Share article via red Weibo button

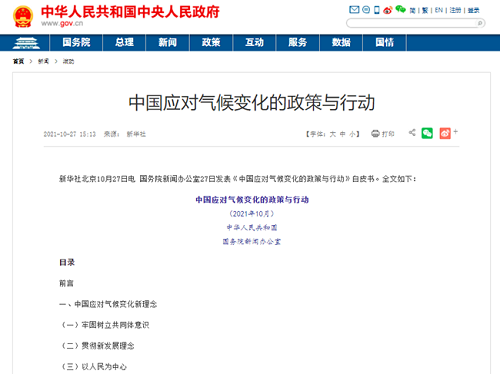[x=445, y=133]
